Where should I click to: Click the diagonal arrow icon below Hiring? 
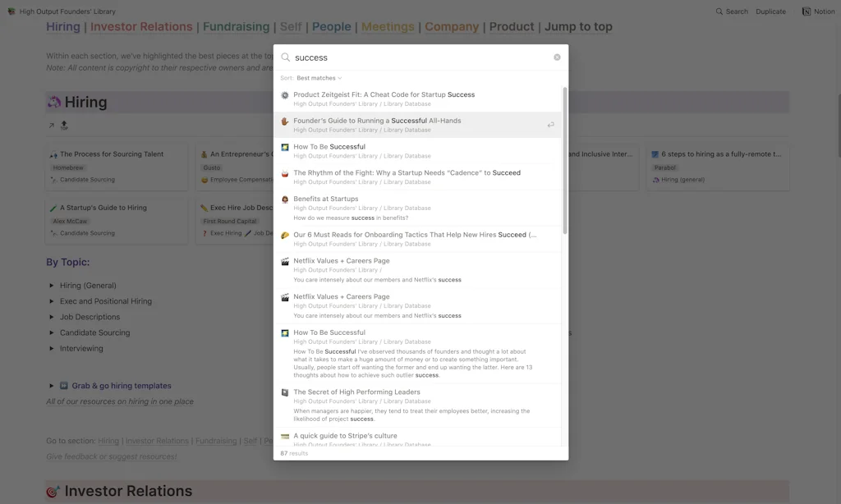point(50,126)
